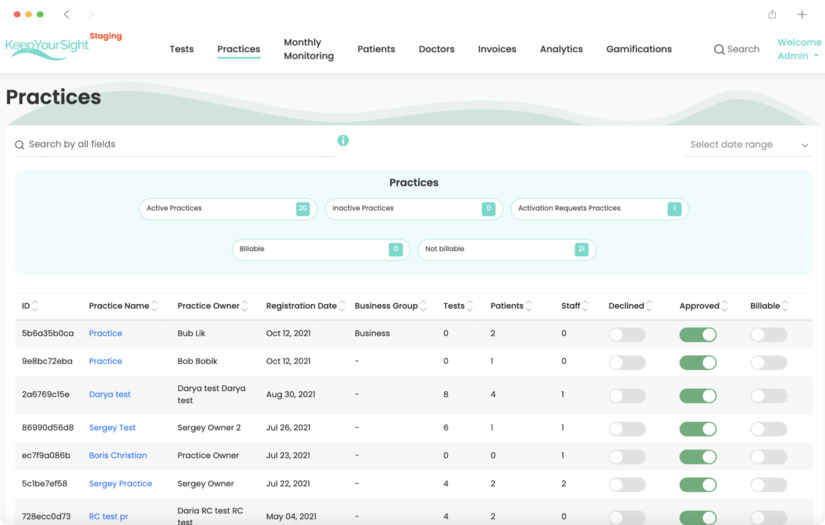Toggle Declined switch for Bub Lik practice

pyautogui.click(x=627, y=335)
